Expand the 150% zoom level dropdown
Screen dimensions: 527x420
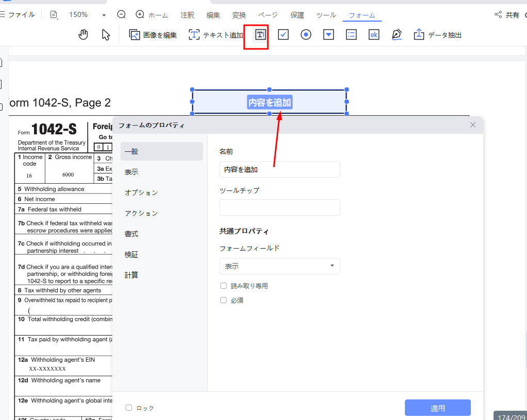tap(104, 15)
